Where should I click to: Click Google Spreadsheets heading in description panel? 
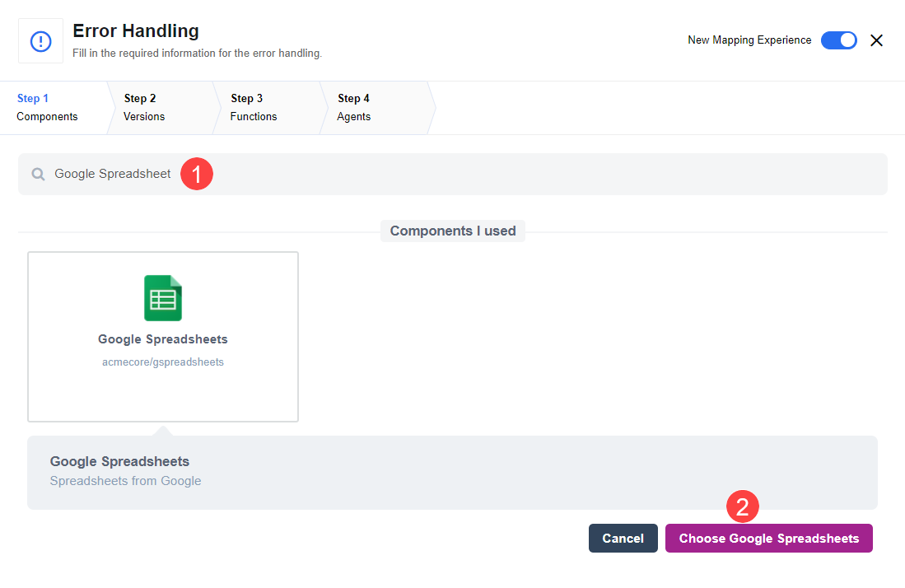(x=119, y=461)
